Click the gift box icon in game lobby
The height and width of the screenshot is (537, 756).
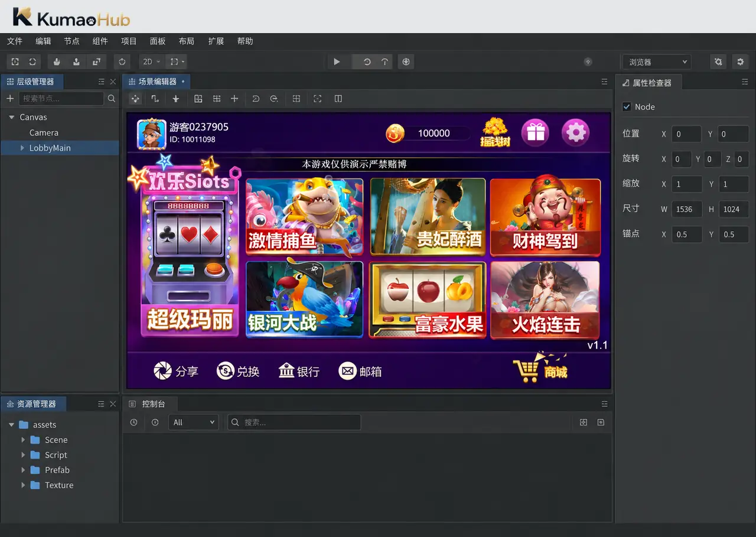[535, 132]
